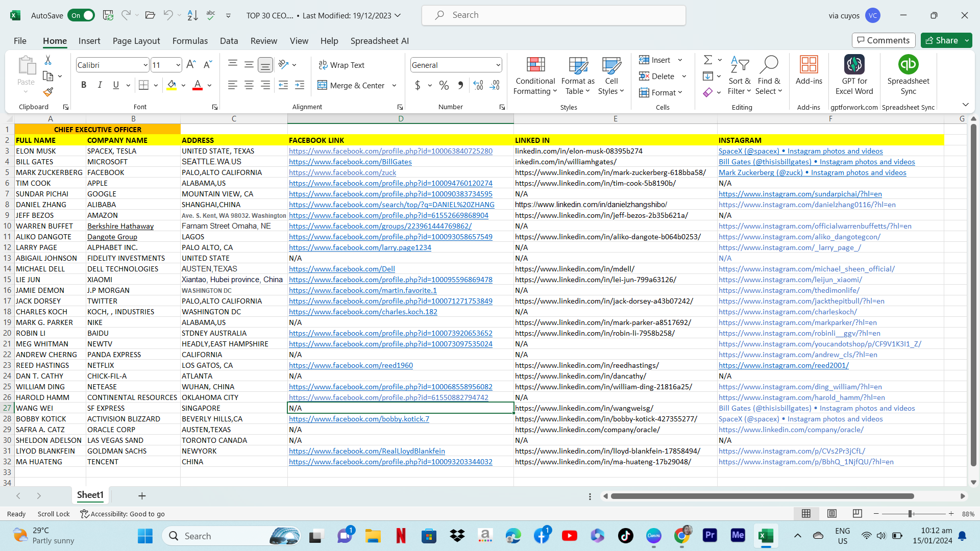This screenshot has height=551, width=980.
Task: Click the Increase Indent icon
Action: tap(300, 85)
